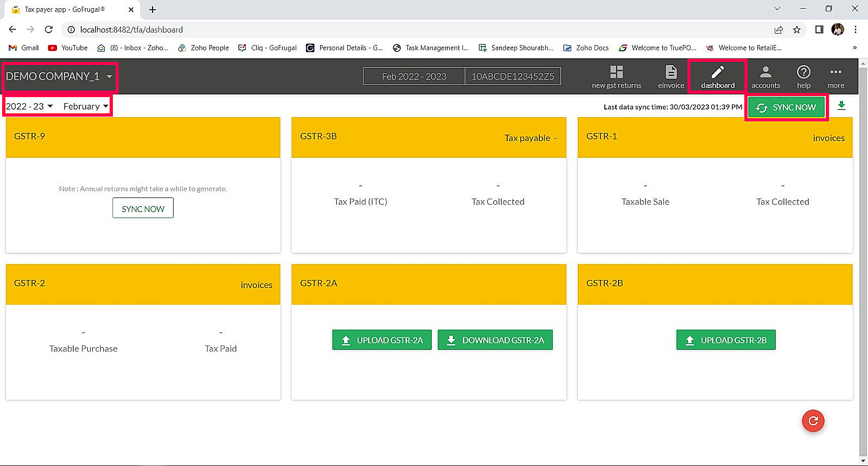Click SYNC NOW in GSTR-9 card

tap(143, 208)
